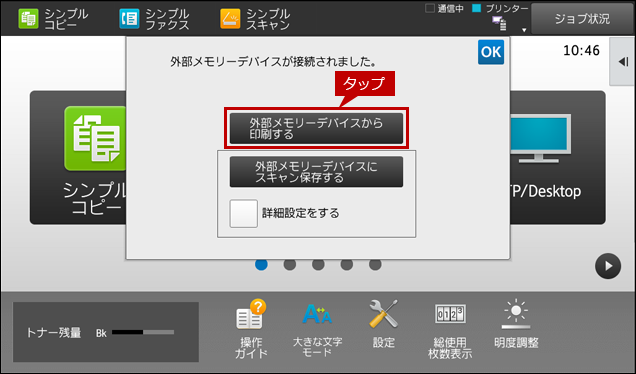
Task: Open 明度調整 brightness adjustment icon
Action: [516, 325]
